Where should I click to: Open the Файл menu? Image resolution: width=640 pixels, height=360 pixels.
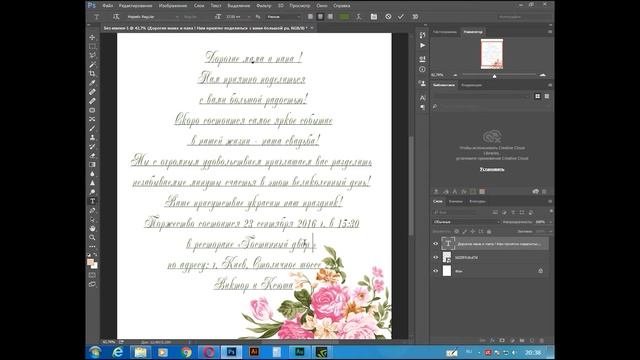tap(108, 6)
